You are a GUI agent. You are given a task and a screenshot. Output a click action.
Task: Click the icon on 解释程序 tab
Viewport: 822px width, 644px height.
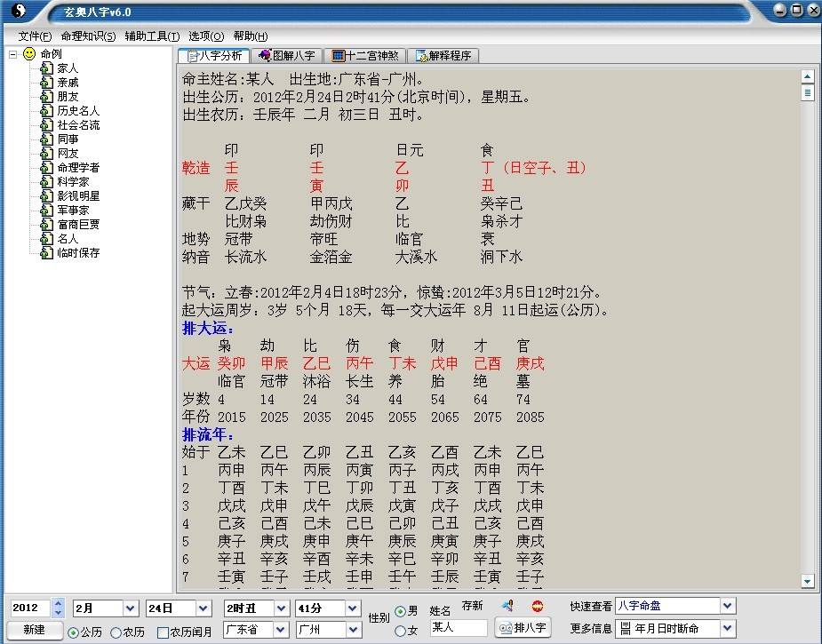coord(422,56)
